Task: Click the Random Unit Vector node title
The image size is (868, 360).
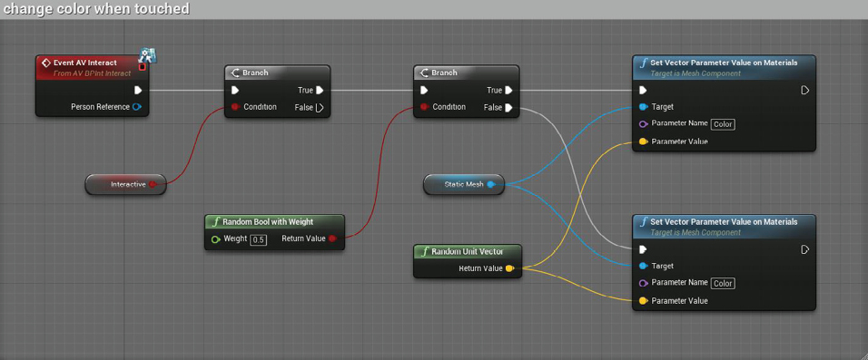Action: pos(468,251)
